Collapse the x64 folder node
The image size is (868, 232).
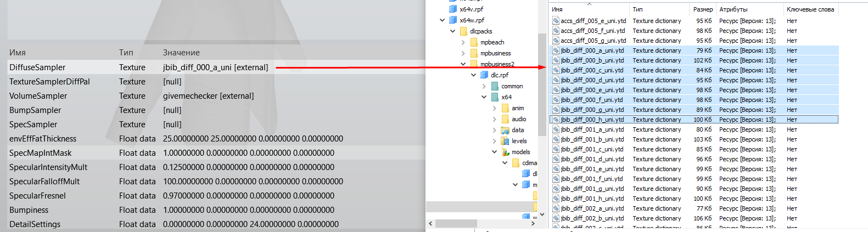[x=484, y=97]
